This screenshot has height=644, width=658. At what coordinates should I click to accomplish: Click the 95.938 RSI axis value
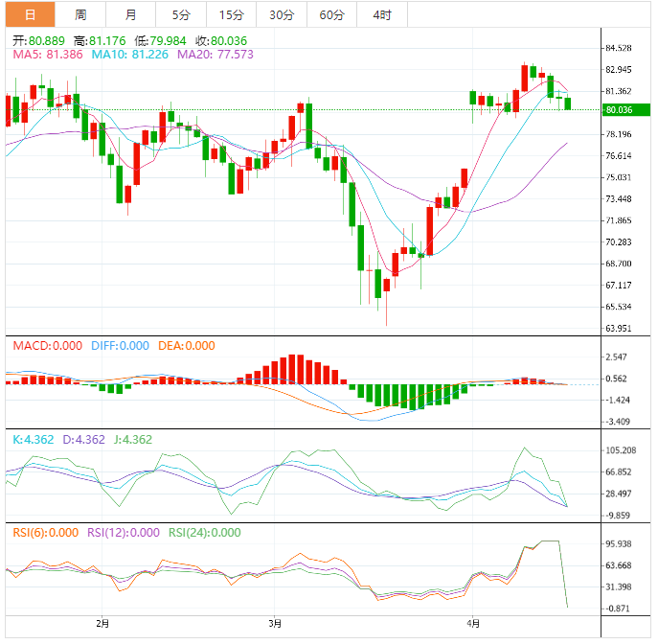click(619, 544)
